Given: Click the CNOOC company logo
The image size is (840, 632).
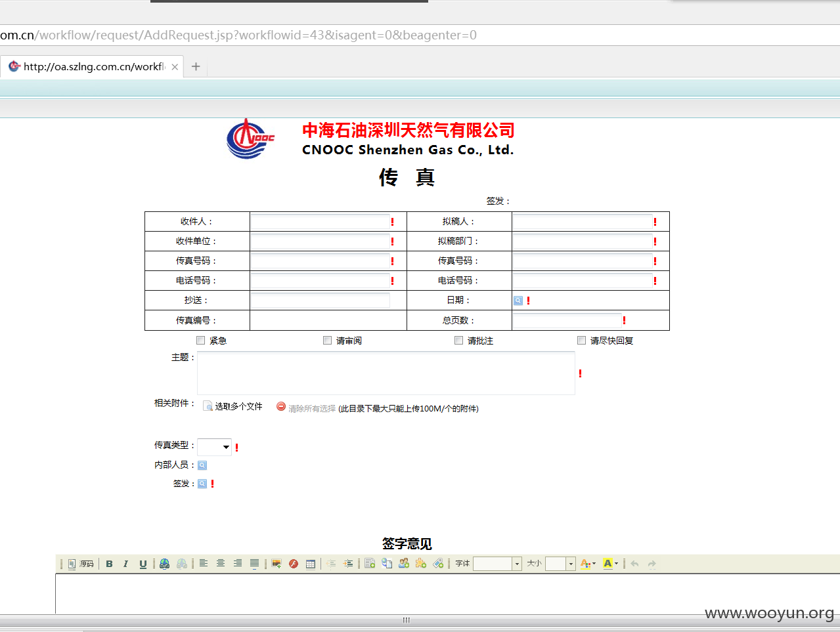Looking at the screenshot, I should click(x=250, y=138).
